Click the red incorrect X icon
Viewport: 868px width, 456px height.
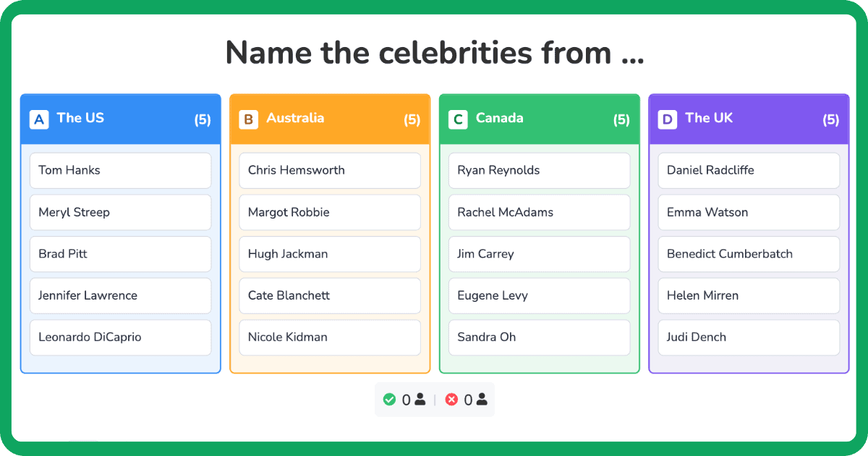pos(451,400)
